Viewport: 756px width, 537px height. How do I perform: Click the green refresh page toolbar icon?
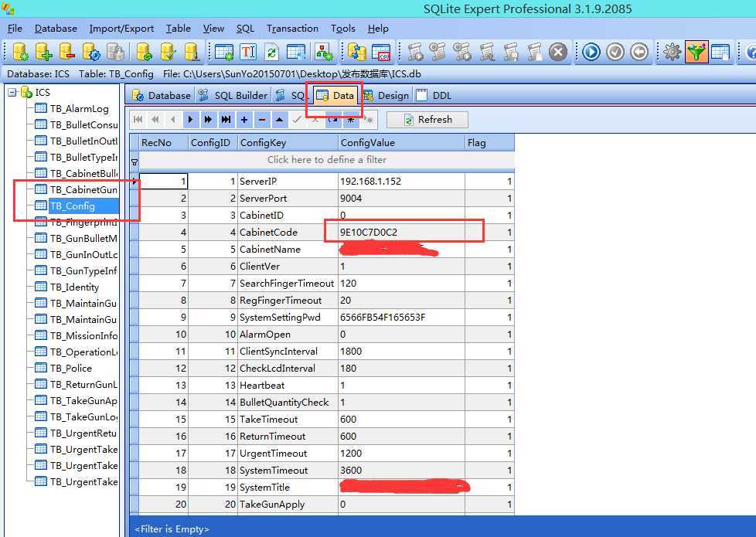pyautogui.click(x=272, y=52)
